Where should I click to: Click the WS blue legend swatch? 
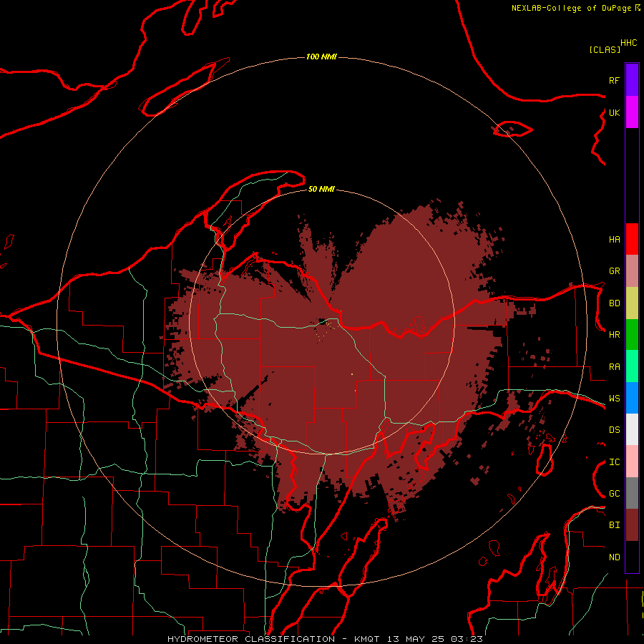(x=632, y=398)
